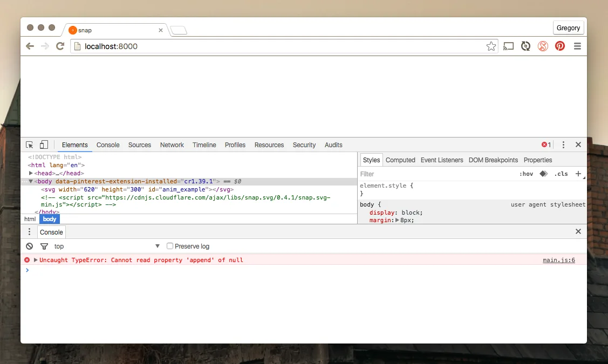Open Chrome hamburger menu
This screenshot has height=364, width=608.
[577, 46]
